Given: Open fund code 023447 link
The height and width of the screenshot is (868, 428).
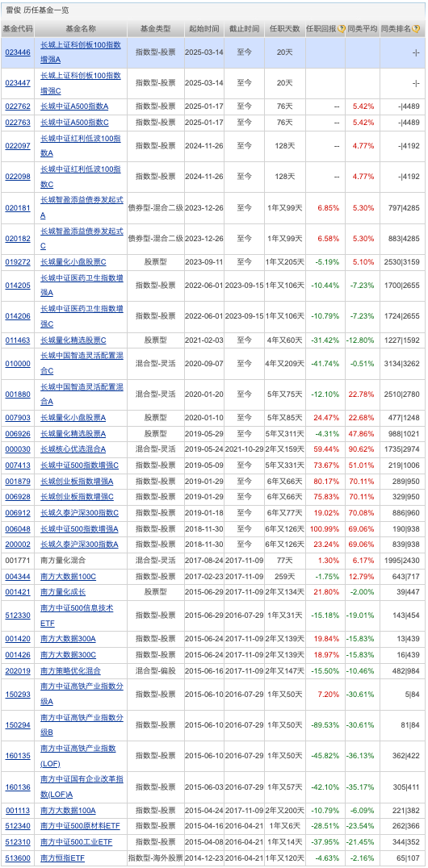Looking at the screenshot, I should click(x=18, y=83).
